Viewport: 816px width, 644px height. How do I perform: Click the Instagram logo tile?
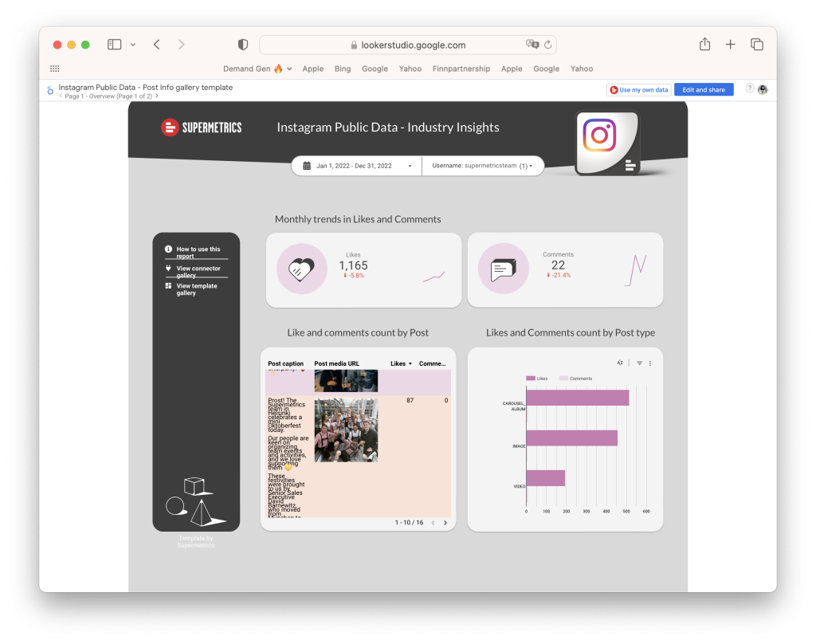coord(606,143)
